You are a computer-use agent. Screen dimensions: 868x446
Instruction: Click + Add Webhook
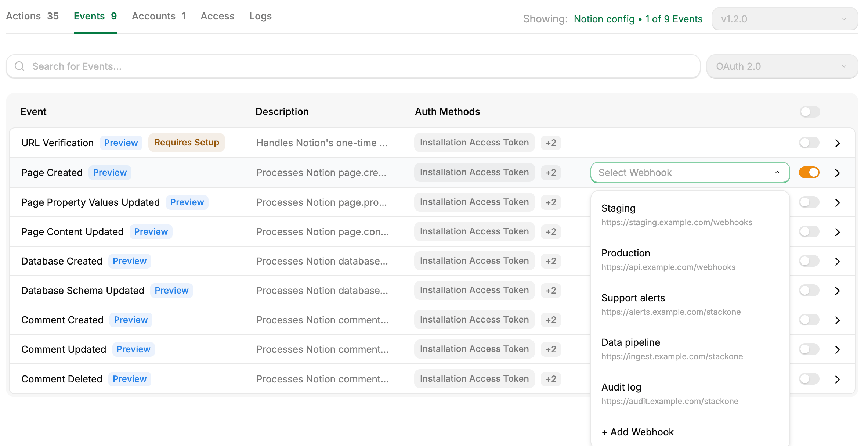coord(638,432)
